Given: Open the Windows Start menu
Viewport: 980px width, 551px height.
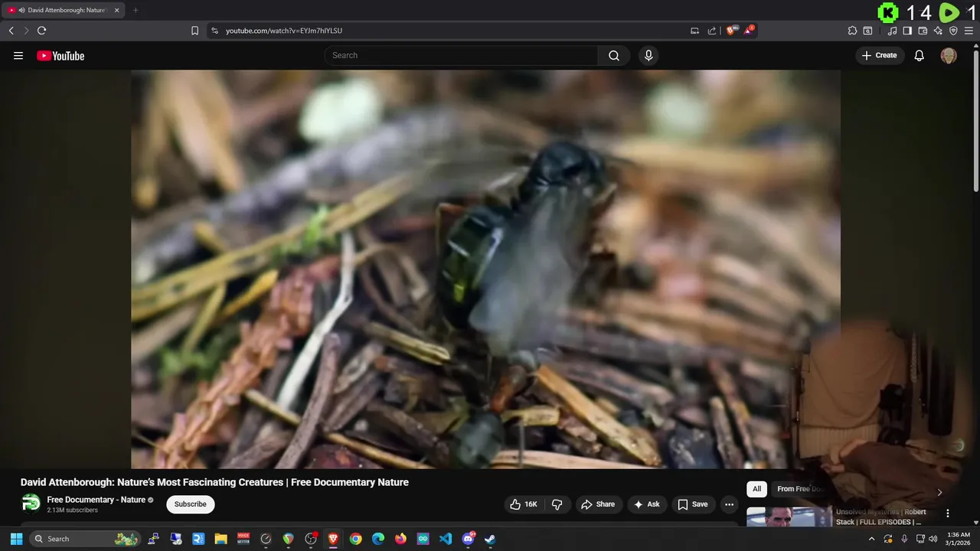Looking at the screenshot, I should point(16,539).
